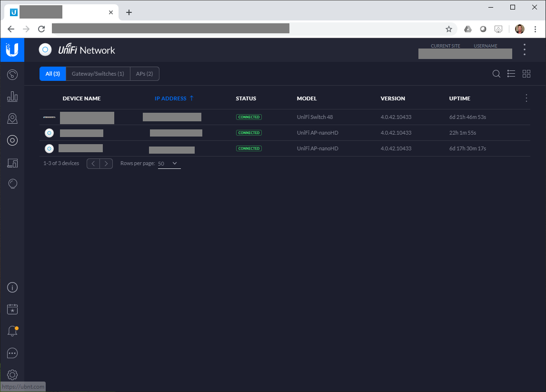Close the current browser tab

click(x=111, y=12)
